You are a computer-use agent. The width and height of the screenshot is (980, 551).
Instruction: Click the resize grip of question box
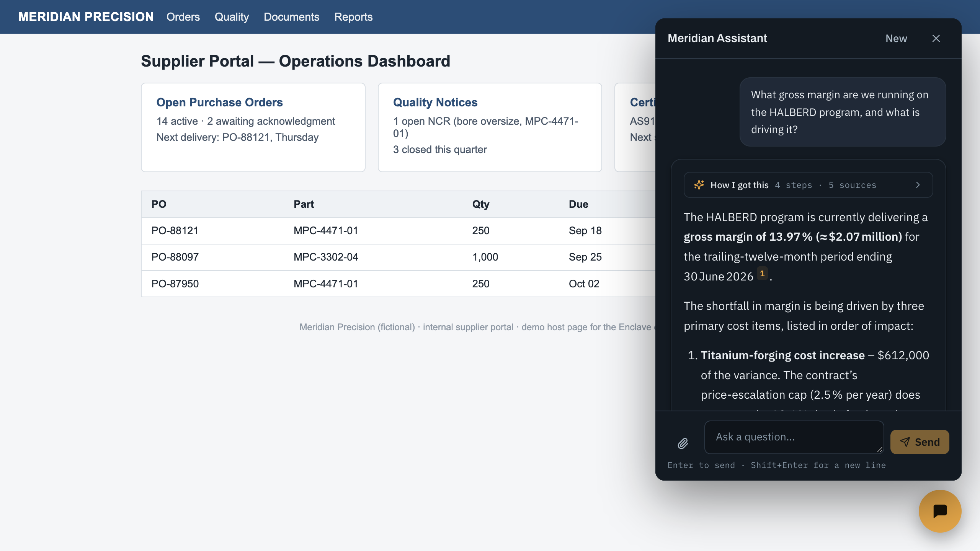pos(879,450)
